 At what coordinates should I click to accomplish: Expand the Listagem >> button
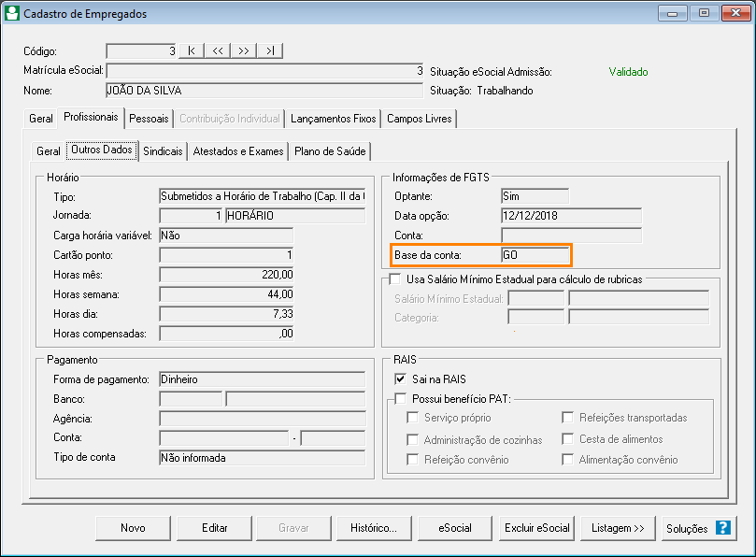point(618,528)
